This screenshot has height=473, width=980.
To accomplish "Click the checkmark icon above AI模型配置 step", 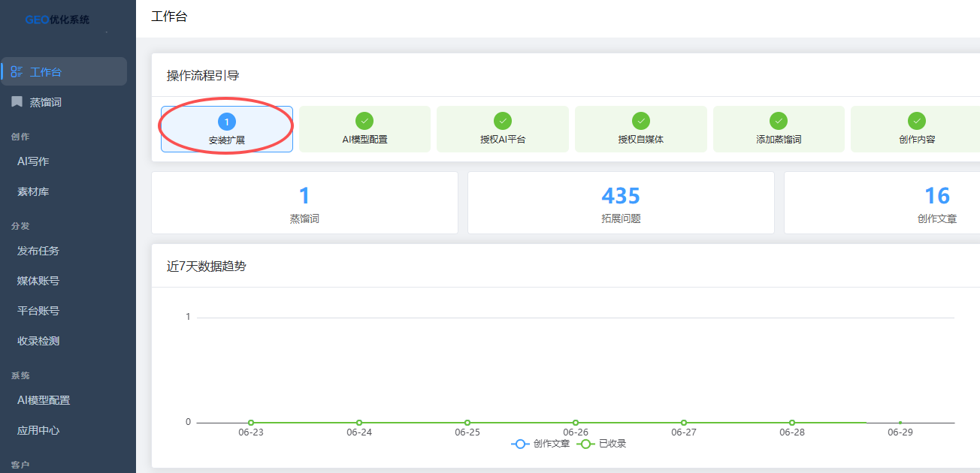I will (364, 120).
